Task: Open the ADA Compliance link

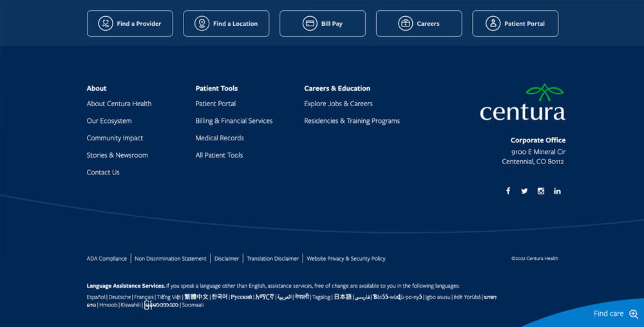Action: click(x=107, y=259)
